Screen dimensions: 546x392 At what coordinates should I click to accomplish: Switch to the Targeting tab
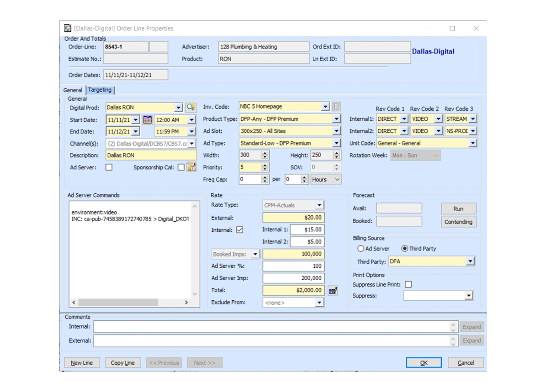[x=100, y=90]
